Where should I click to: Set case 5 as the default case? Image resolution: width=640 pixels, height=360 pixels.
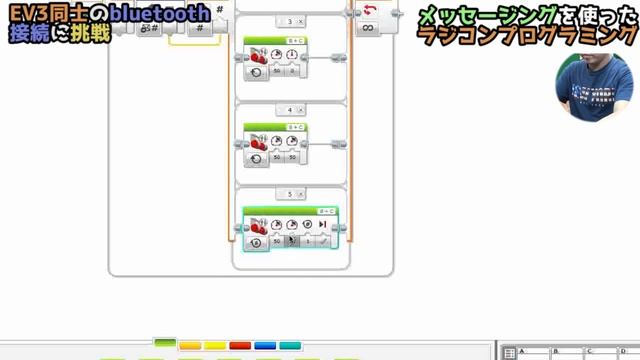pos(280,194)
